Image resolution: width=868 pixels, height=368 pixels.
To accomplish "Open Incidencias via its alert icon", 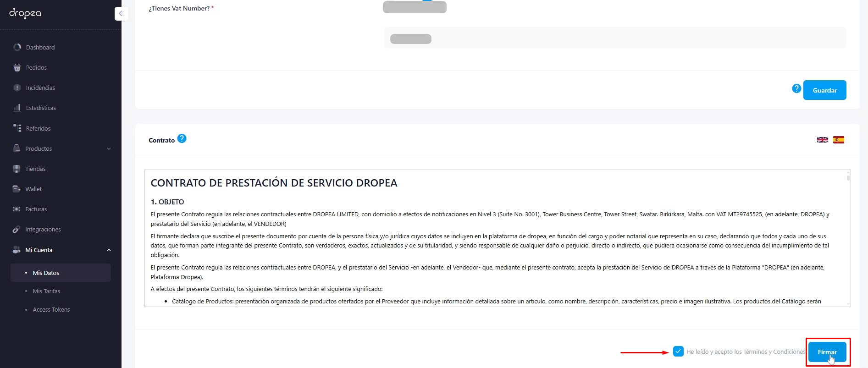I will click(x=17, y=88).
